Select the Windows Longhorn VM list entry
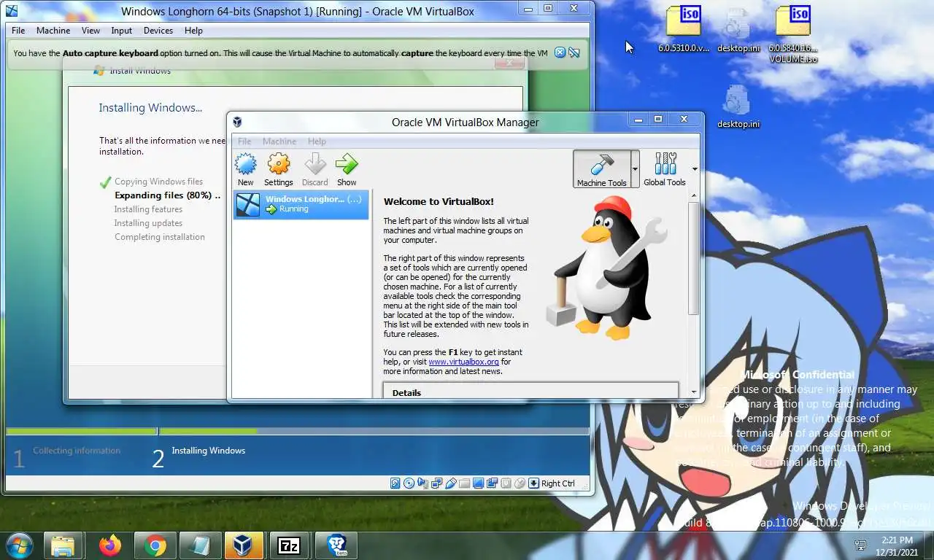Screen dimensions: 934x560 (x=301, y=204)
